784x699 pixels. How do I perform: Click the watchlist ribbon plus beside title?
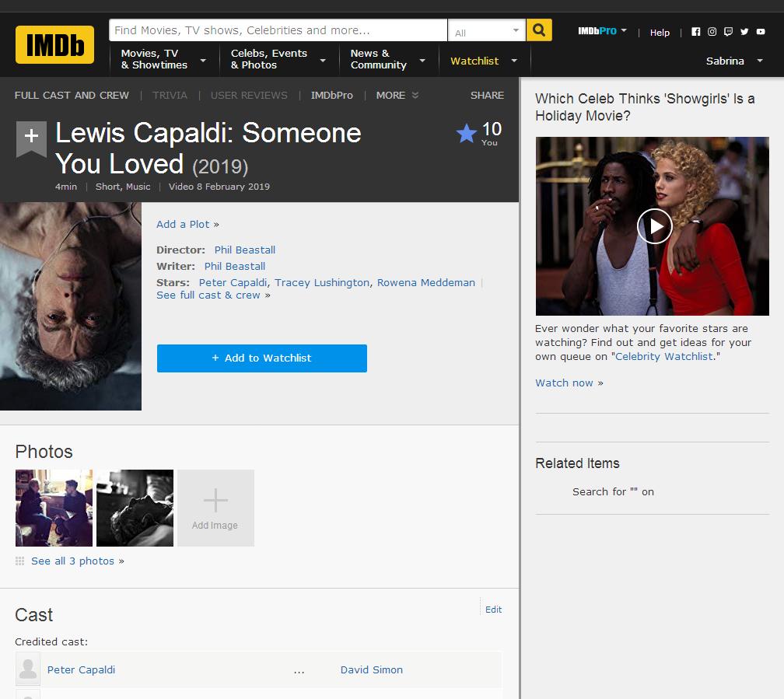pyautogui.click(x=31, y=138)
